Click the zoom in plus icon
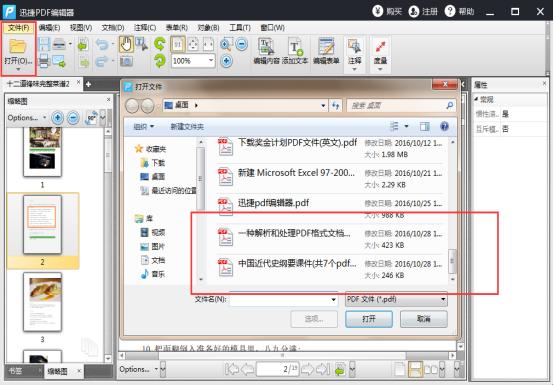554x386 pixels. pos(226,61)
